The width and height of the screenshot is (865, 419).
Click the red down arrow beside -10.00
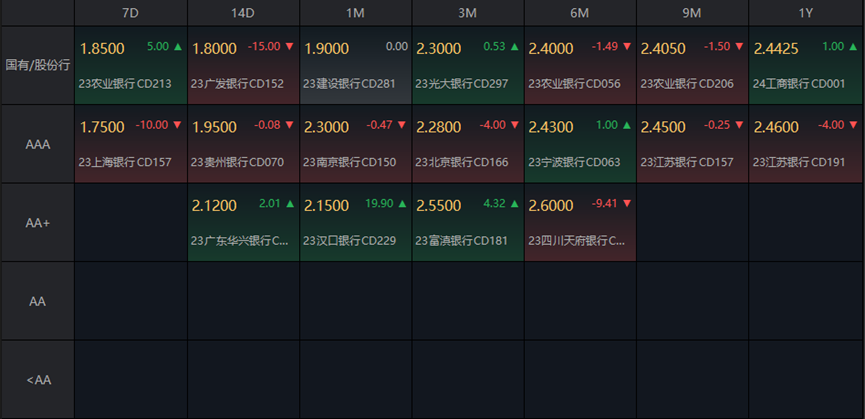point(177,125)
